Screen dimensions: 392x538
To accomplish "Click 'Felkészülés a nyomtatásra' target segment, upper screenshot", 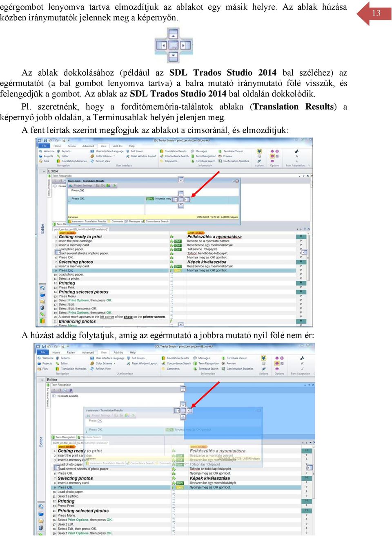I will [x=214, y=237].
